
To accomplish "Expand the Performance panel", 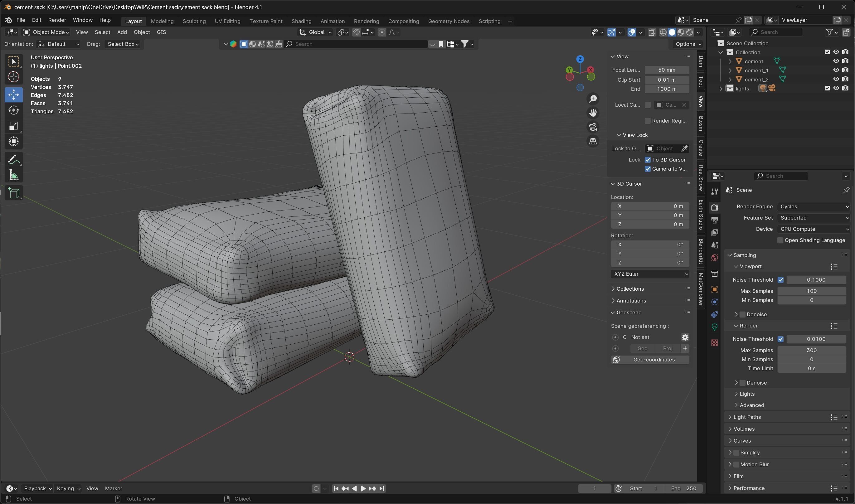I will (x=749, y=488).
